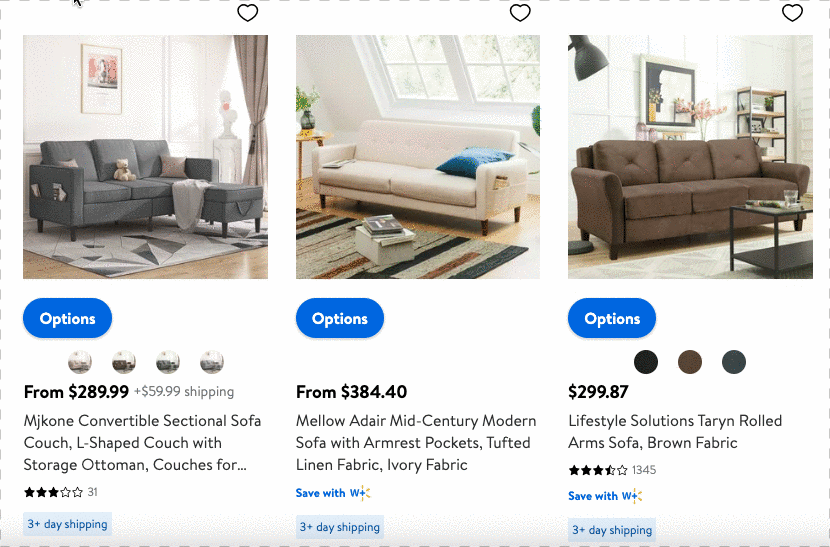Open Options for Lifestyle Solutions Taryn sofa
Screen dimensions: 830x547
coord(612,318)
